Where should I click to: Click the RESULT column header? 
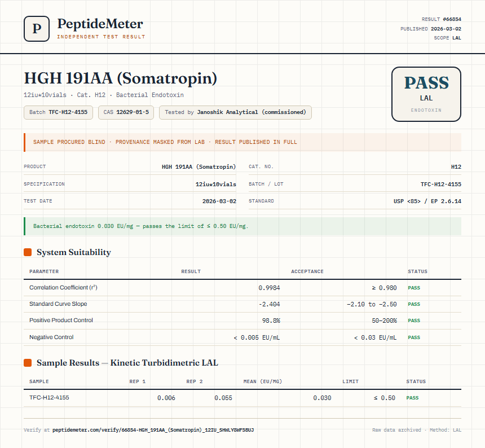pyautogui.click(x=191, y=271)
